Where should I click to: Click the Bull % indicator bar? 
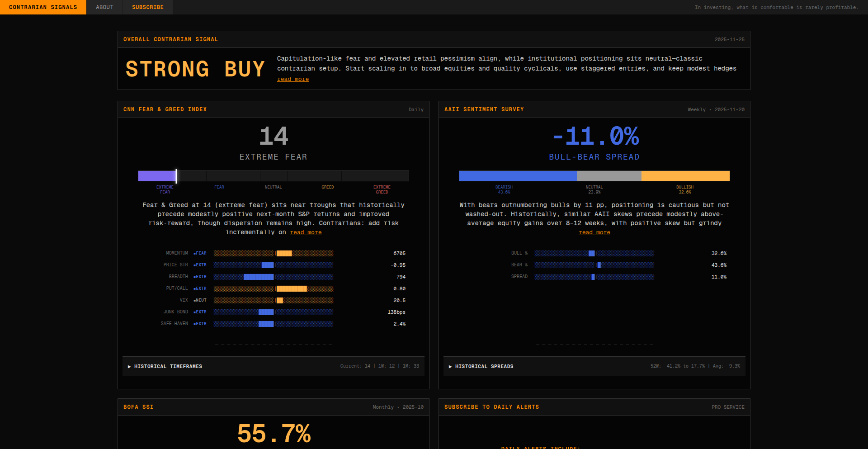[x=594, y=253]
